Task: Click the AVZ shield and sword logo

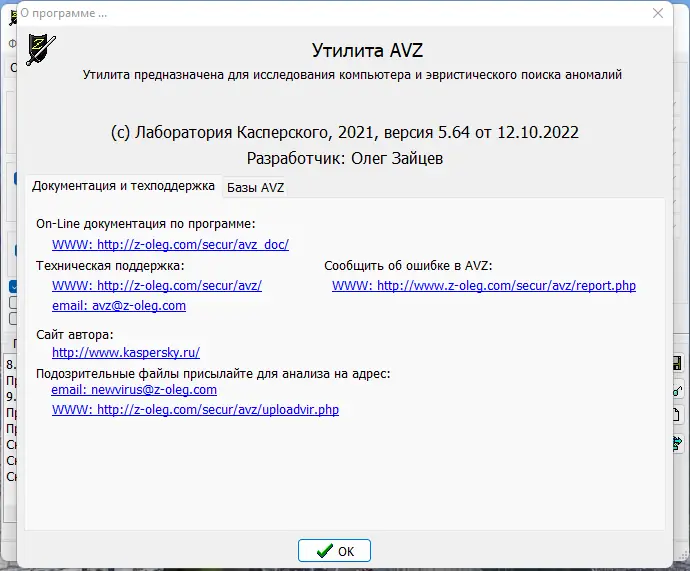Action: point(41,50)
